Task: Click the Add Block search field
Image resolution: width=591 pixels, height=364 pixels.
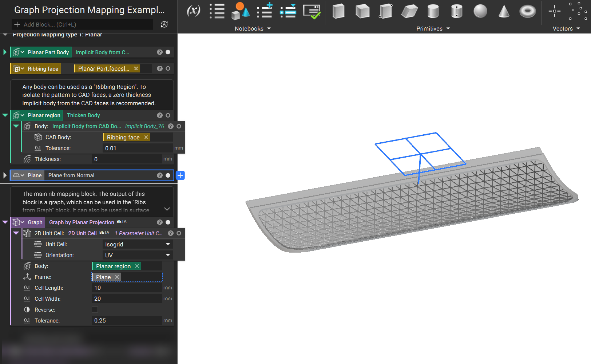Action: (82, 24)
